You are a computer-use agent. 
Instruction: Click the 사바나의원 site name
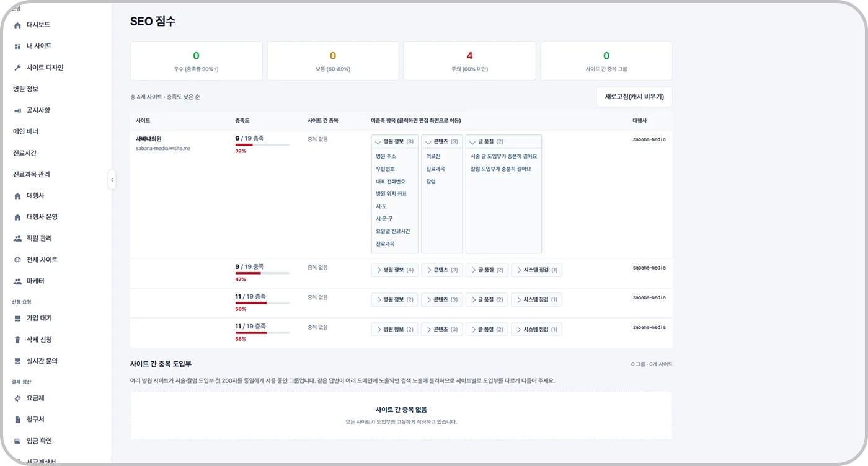tap(149, 139)
